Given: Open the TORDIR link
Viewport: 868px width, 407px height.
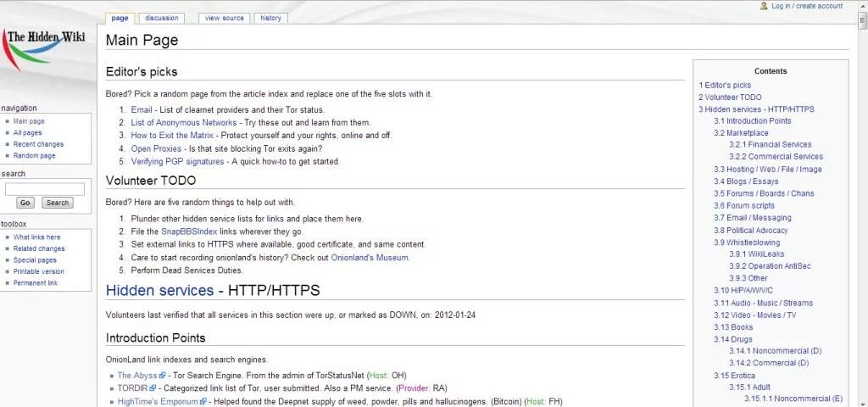Looking at the screenshot, I should (132, 388).
